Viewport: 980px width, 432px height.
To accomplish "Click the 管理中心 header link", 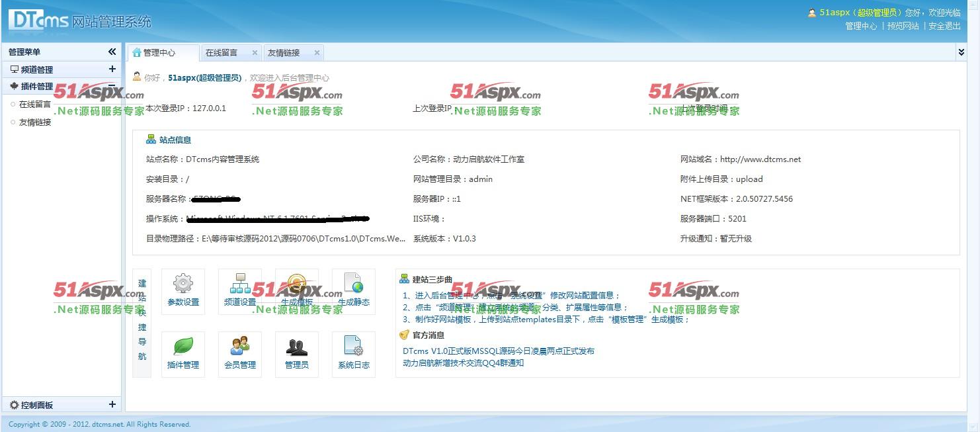I will pyautogui.click(x=861, y=26).
